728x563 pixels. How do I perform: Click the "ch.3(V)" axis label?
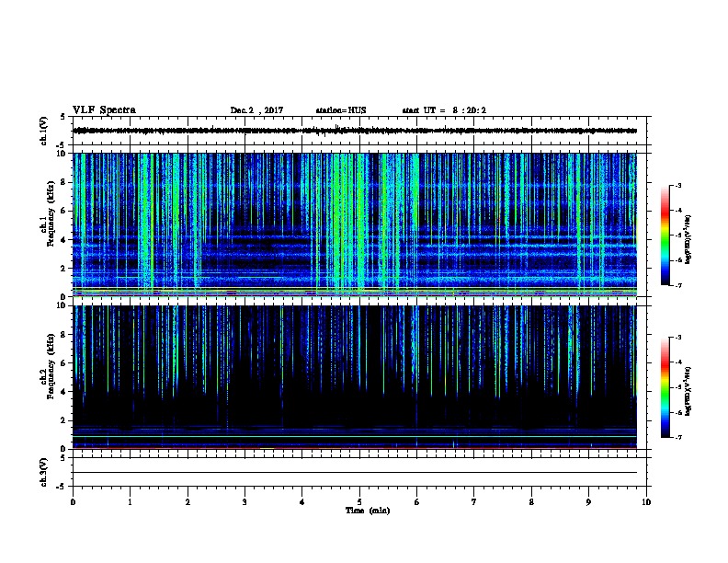[43, 473]
